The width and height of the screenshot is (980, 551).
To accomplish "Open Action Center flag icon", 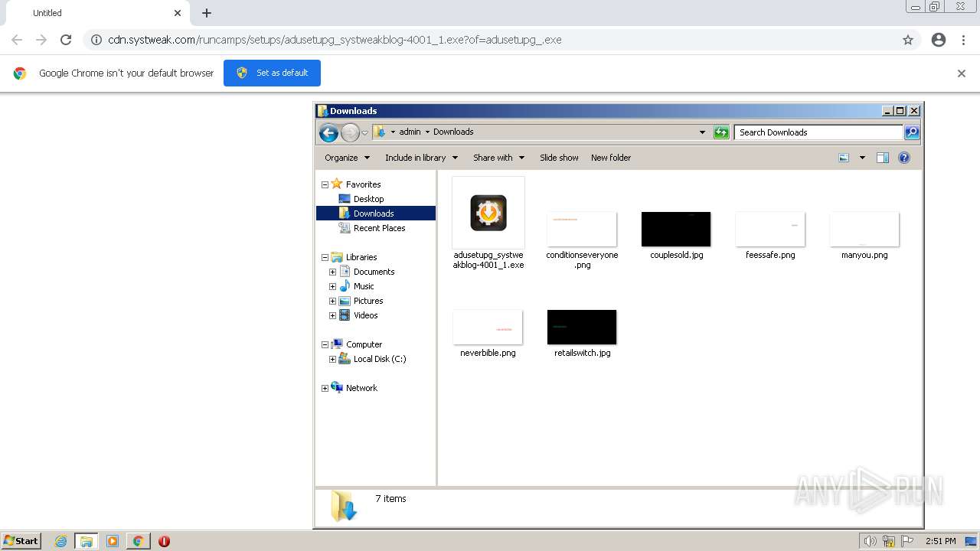I will [907, 541].
